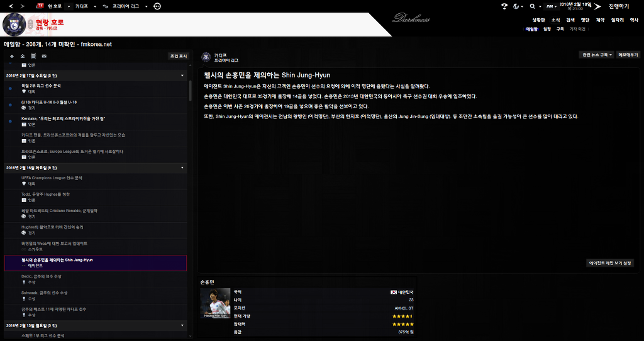
Task: Click the scrollbar in the mail list
Action: [x=190, y=91]
